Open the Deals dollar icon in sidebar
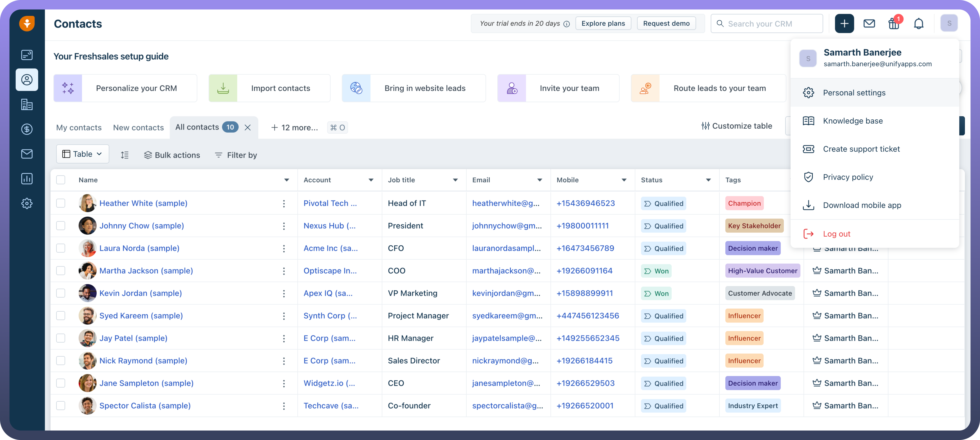Image resolution: width=980 pixels, height=440 pixels. (27, 129)
